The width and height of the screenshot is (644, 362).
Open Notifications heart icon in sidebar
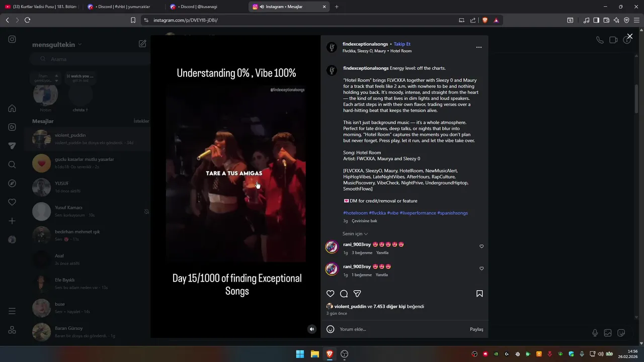pyautogui.click(x=12, y=202)
